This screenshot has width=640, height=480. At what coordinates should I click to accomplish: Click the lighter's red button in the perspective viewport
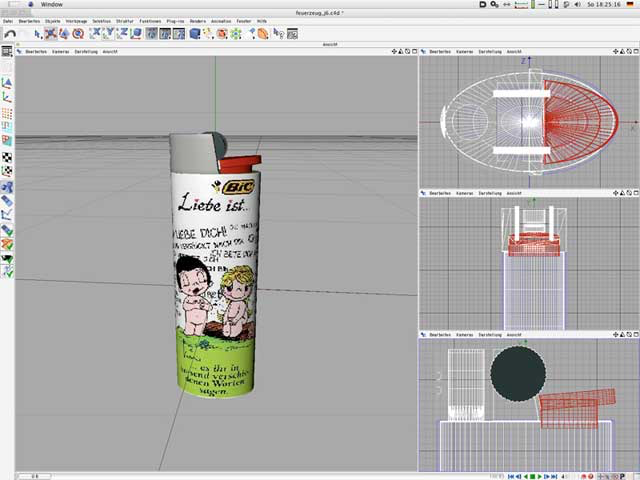coord(240,162)
